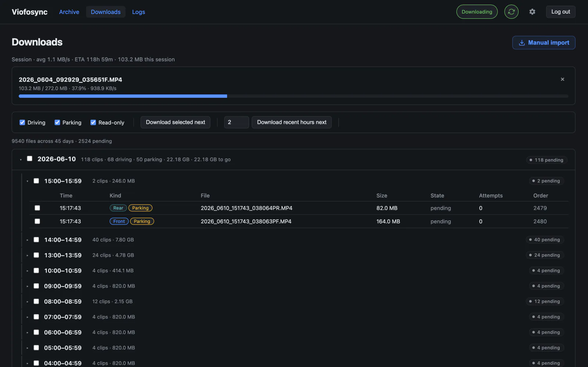Open the Archive tab
588x367 pixels.
tap(69, 12)
